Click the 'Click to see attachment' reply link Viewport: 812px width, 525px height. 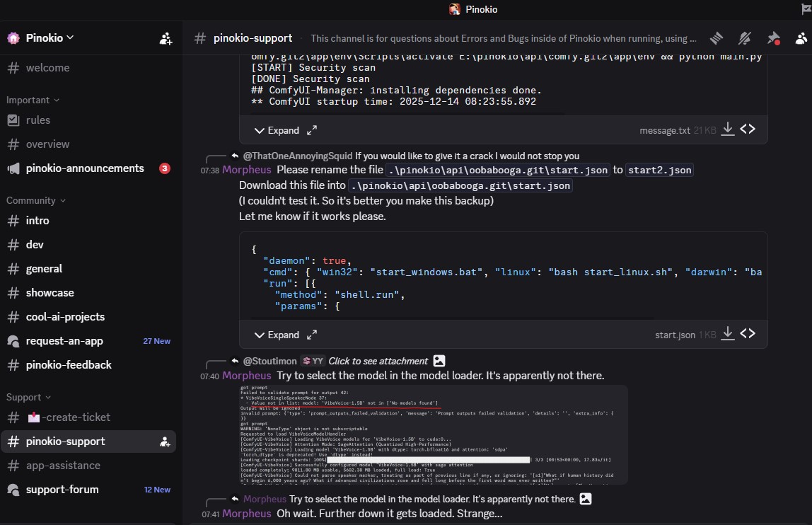(378, 361)
